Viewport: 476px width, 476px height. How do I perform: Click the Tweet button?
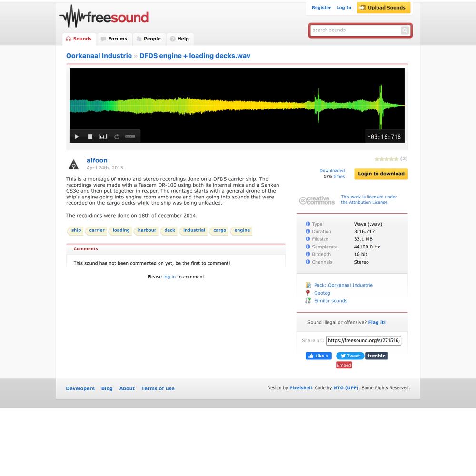click(x=350, y=356)
